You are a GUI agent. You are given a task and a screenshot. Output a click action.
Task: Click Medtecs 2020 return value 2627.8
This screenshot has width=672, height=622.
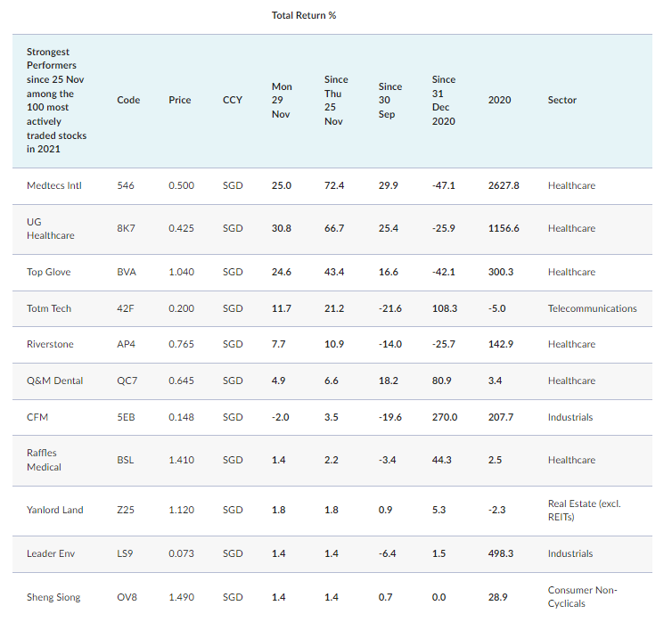point(504,185)
